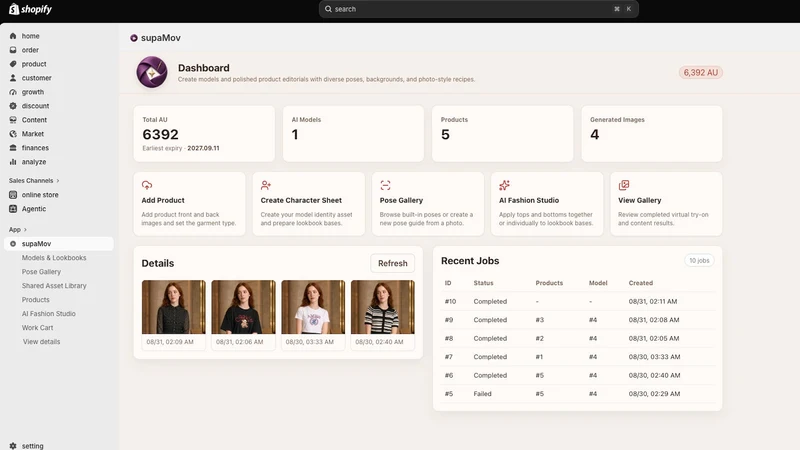Open Products in supaMov submenu
The image size is (800, 450).
(36, 299)
